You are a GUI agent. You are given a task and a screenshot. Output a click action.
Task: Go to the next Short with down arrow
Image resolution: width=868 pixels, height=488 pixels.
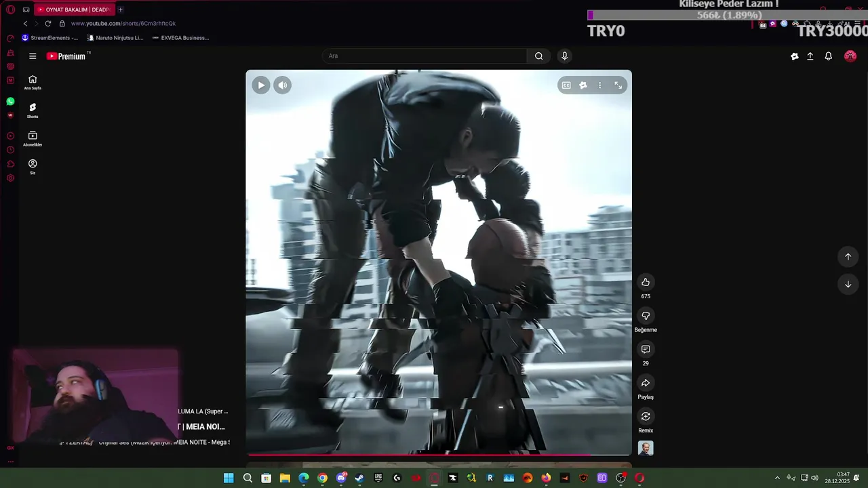[x=848, y=284]
